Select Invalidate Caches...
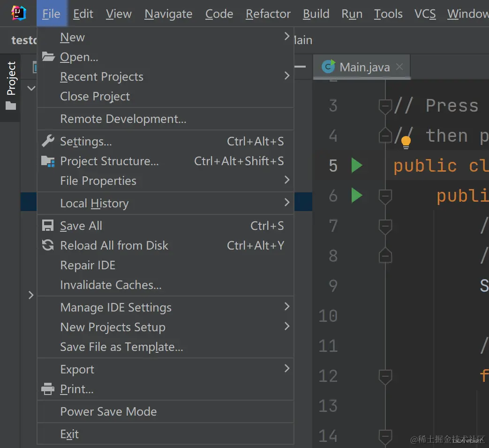Screen dimensions: 489x448 click(x=111, y=285)
